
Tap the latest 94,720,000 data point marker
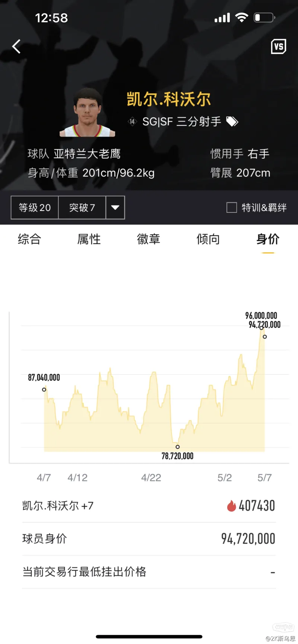pos(265,337)
